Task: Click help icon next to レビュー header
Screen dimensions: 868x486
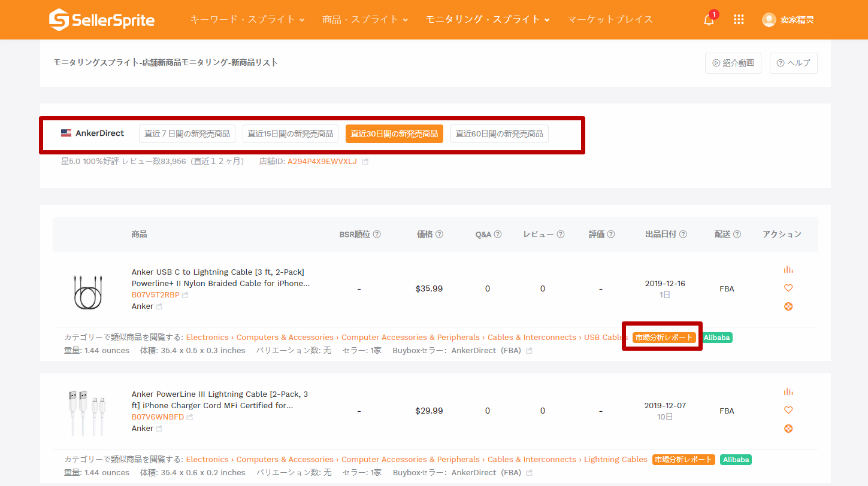Action: (560, 235)
